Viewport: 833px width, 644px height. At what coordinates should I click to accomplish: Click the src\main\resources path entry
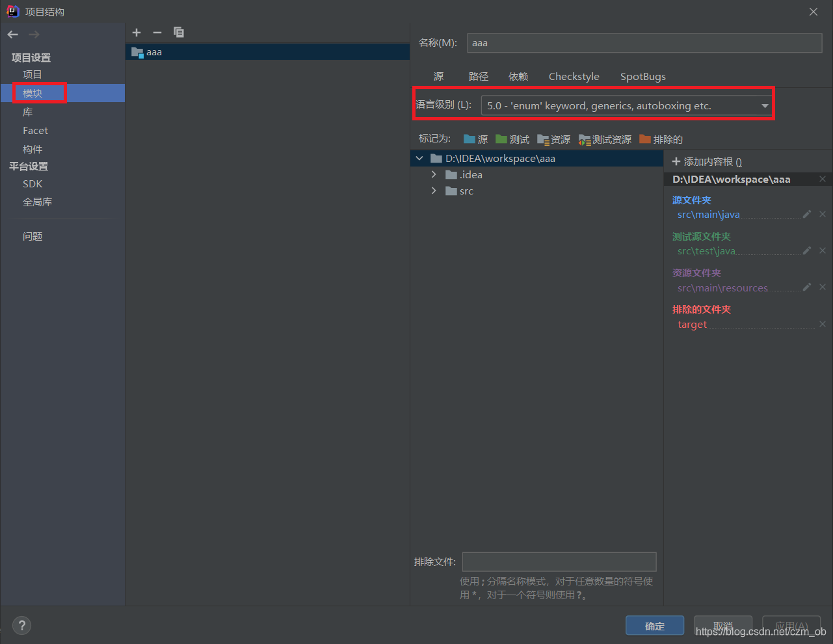pos(722,288)
